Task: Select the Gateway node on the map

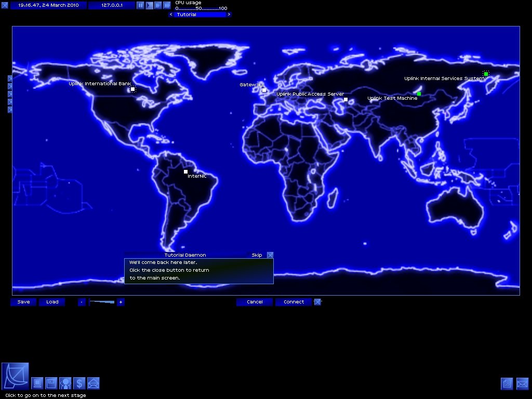Action: pos(264,90)
